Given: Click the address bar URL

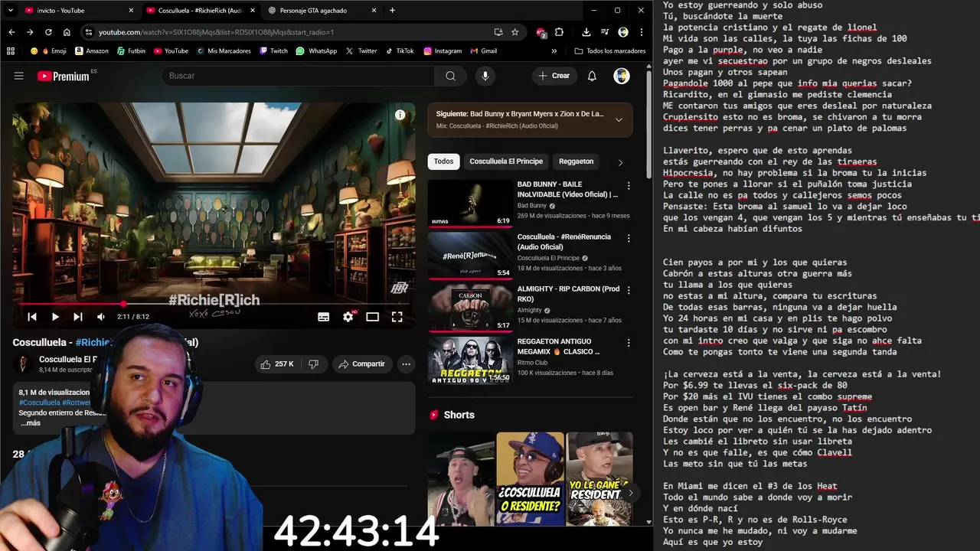Looking at the screenshot, I should click(216, 32).
